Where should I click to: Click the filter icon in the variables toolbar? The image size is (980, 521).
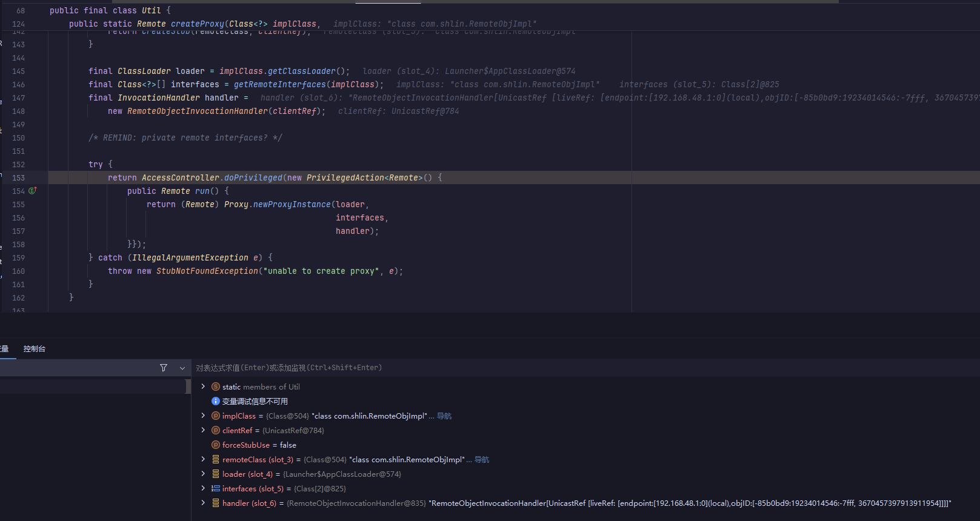coord(164,368)
